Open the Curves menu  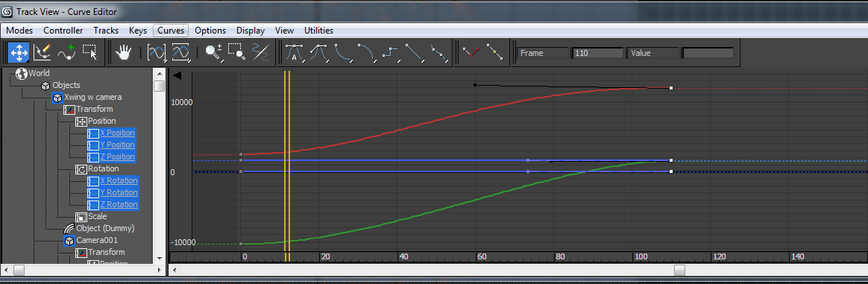click(171, 31)
